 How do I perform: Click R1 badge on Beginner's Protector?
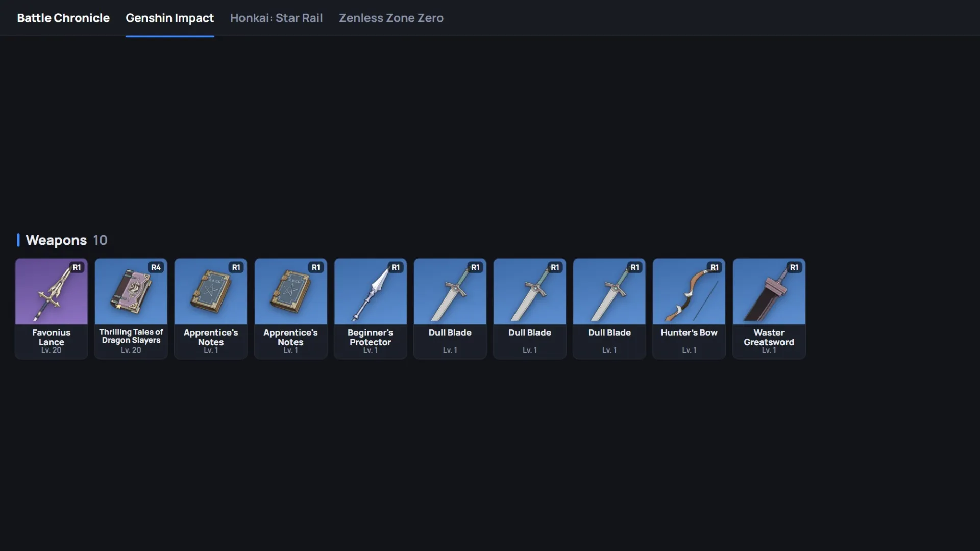(395, 267)
